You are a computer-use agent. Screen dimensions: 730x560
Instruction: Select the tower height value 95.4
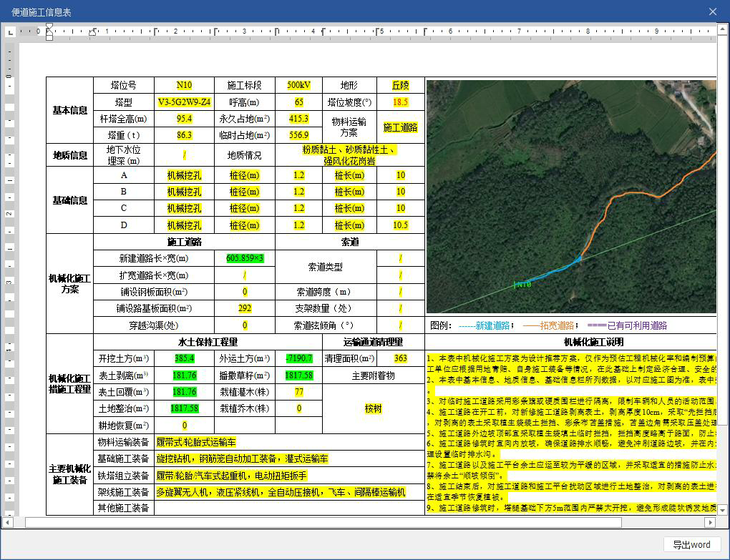[x=185, y=119]
